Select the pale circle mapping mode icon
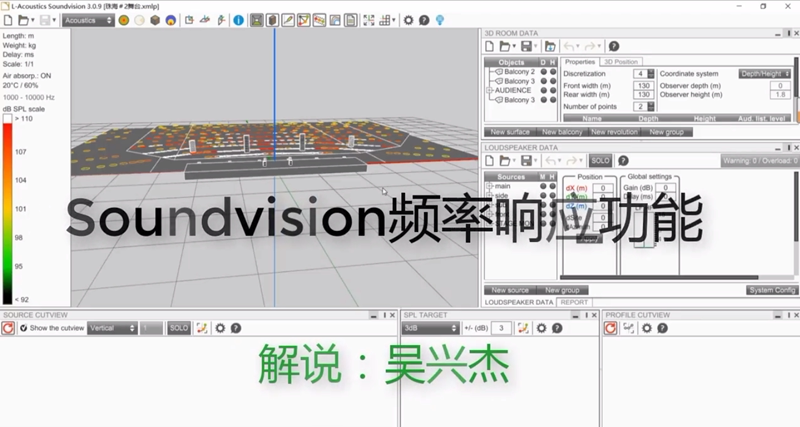Viewport: 800px width, 427px height. pos(139,20)
